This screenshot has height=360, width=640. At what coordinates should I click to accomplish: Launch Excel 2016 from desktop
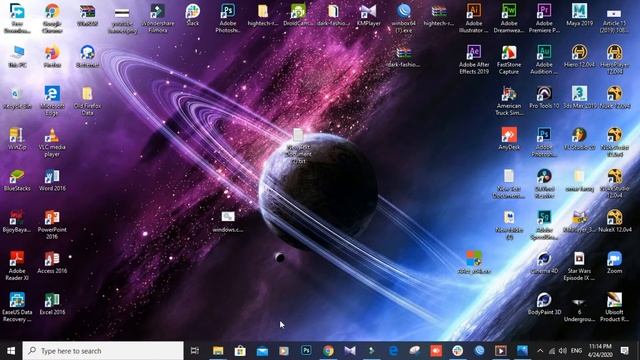[x=52, y=303]
